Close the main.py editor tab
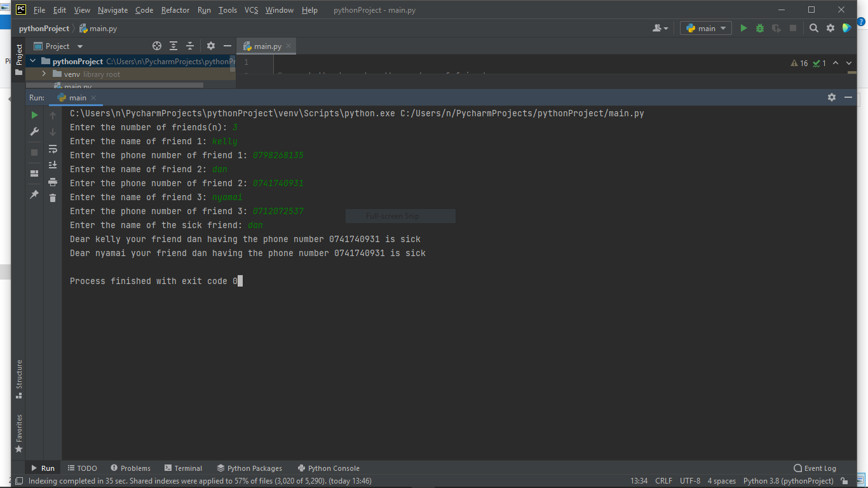This screenshot has height=488, width=868. (x=288, y=46)
